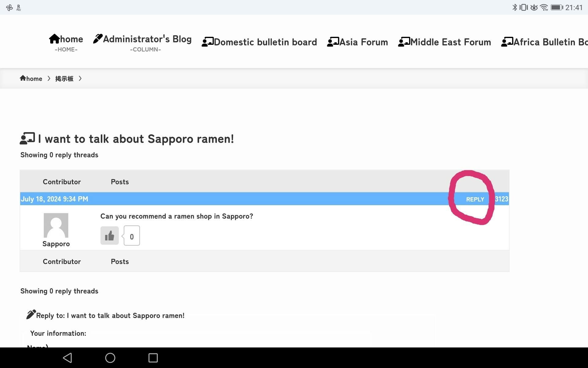The image size is (588, 368).
Task: Go to Middle East Forum
Action: click(444, 42)
